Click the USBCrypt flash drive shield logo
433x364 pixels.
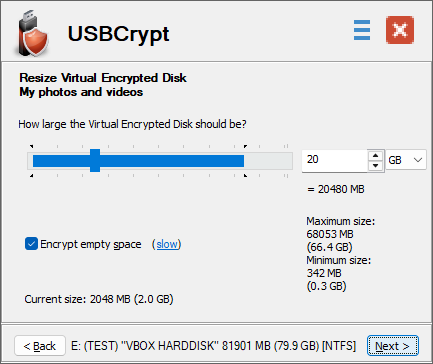click(x=33, y=33)
